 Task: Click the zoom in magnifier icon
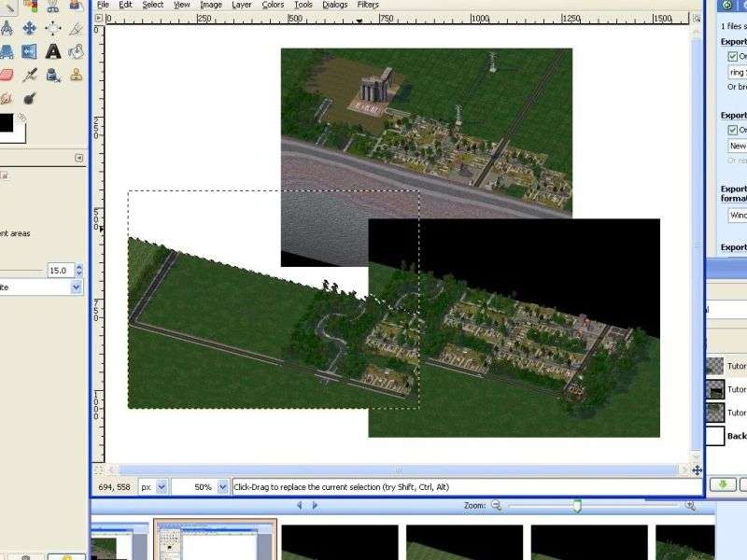coord(690,505)
